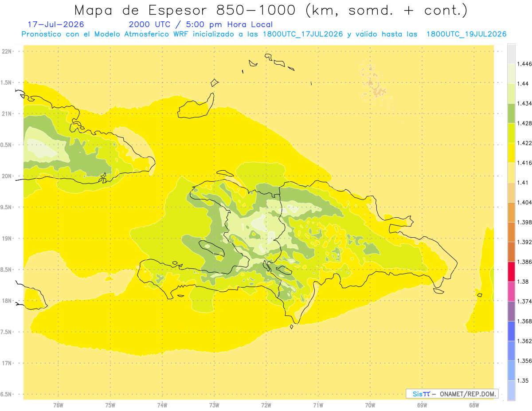Viewport: 532px width, 411px height.
Task: Click latitude axis label 22N
Action: pyautogui.click(x=7, y=51)
